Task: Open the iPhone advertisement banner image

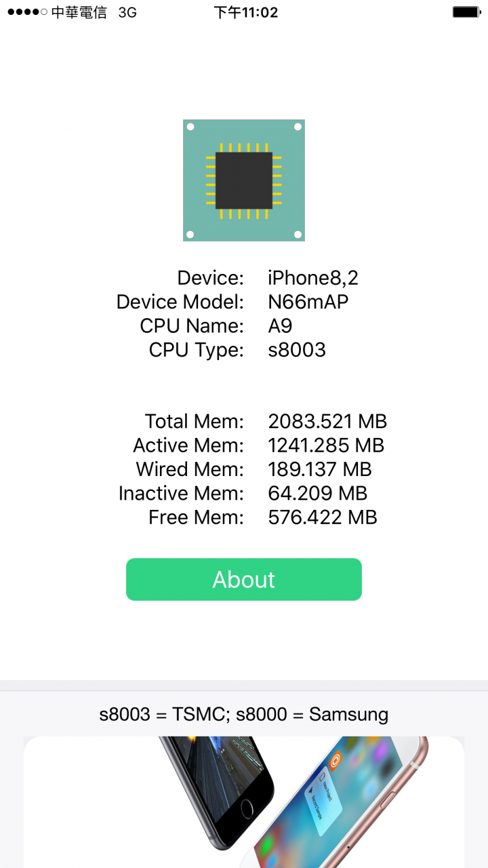Action: coord(244,802)
